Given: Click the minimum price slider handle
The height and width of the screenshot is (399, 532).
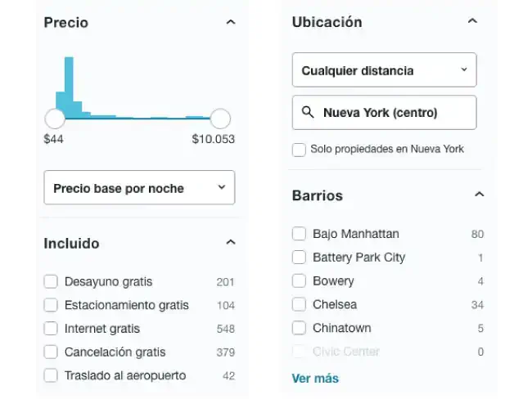Looking at the screenshot, I should (55, 119).
